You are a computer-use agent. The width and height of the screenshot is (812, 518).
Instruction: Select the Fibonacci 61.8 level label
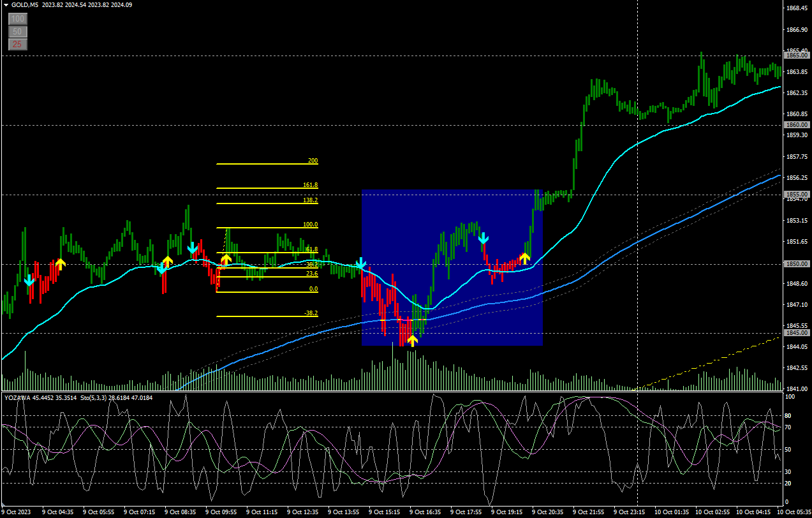(x=312, y=249)
